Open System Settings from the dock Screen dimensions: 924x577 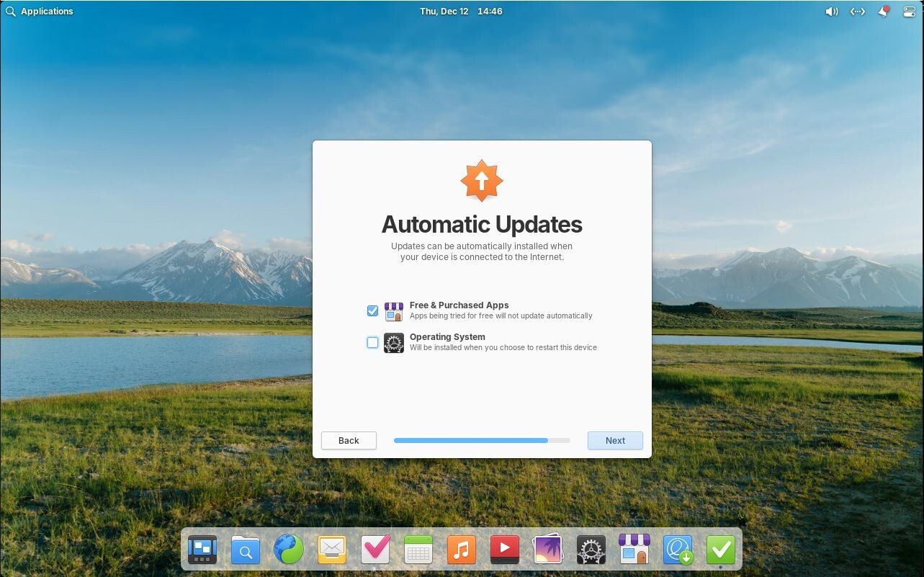(x=591, y=550)
